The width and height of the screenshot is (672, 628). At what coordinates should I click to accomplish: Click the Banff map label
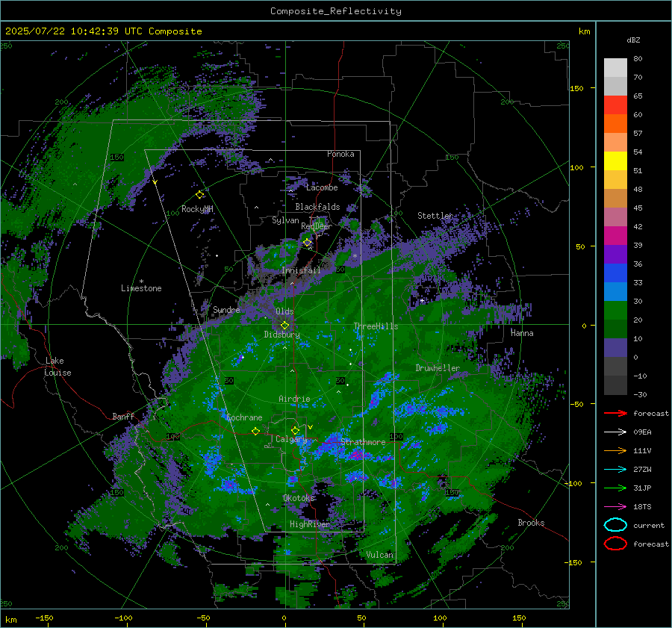(123, 416)
